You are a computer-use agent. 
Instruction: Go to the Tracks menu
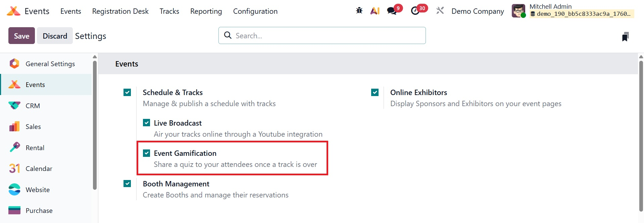coord(169,11)
